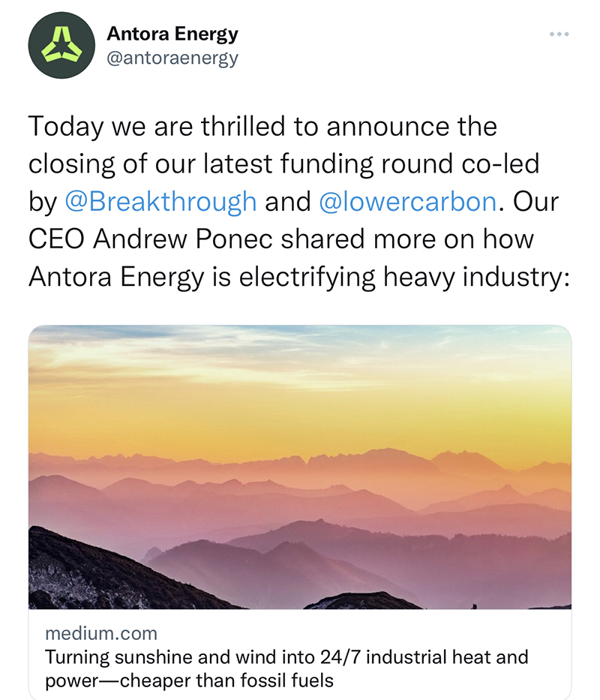Click the 'Today we are thrilled' tweet line

[262, 127]
